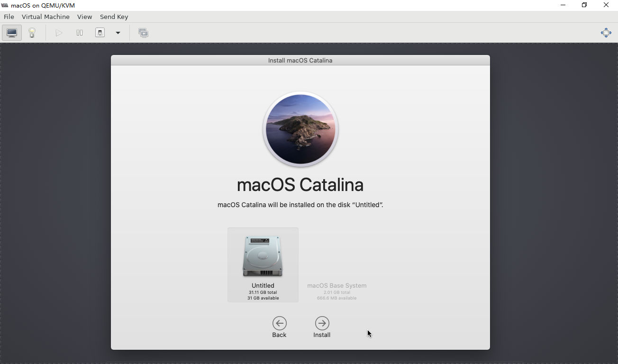Image resolution: width=618 pixels, height=364 pixels.
Task: Open the View menu
Action: (x=84, y=17)
